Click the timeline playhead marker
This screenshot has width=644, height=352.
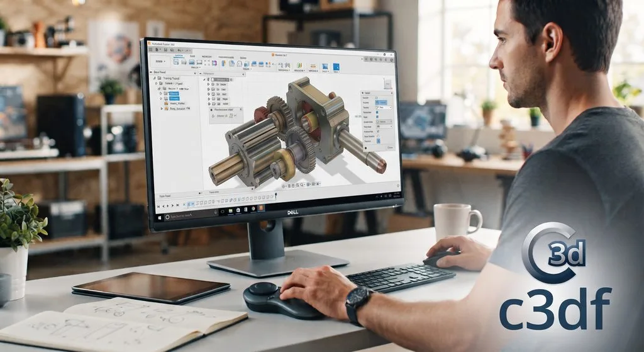click(x=275, y=195)
